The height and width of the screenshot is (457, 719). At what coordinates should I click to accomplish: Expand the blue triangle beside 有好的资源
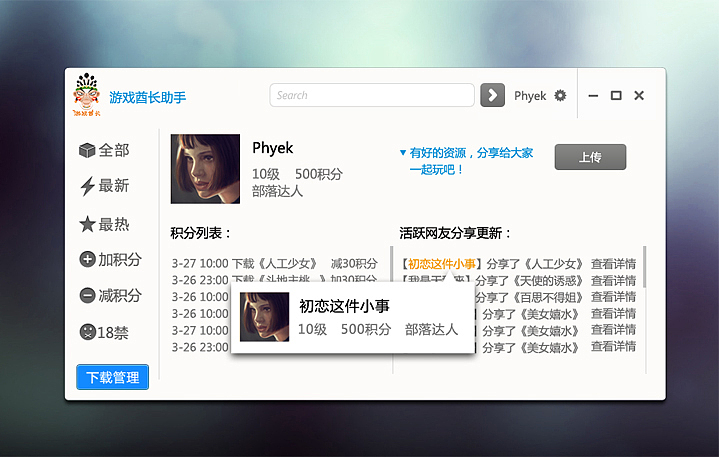click(403, 153)
